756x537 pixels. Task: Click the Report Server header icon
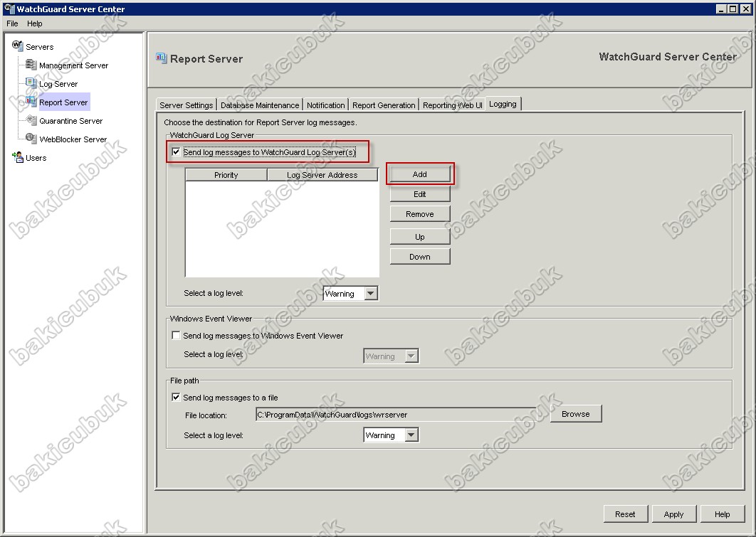click(161, 58)
